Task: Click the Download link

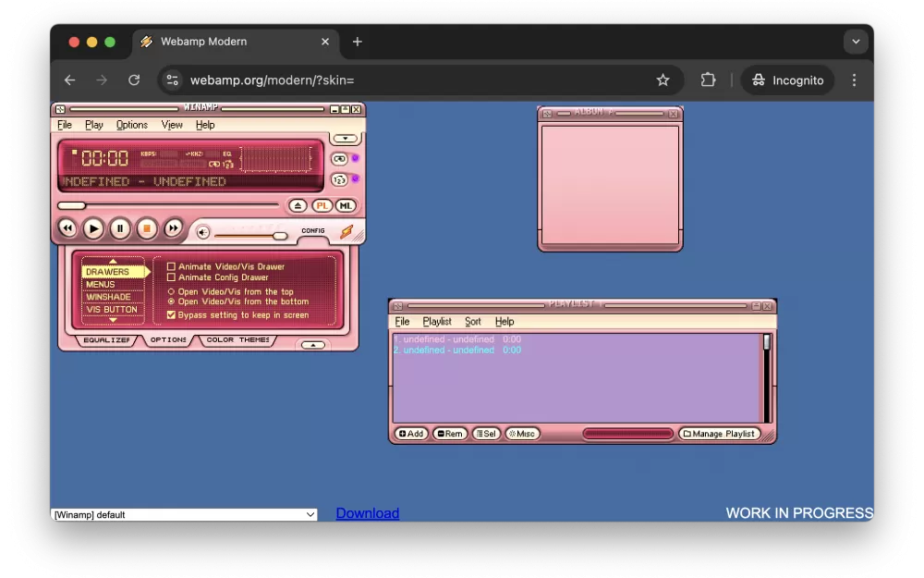Action: click(368, 513)
